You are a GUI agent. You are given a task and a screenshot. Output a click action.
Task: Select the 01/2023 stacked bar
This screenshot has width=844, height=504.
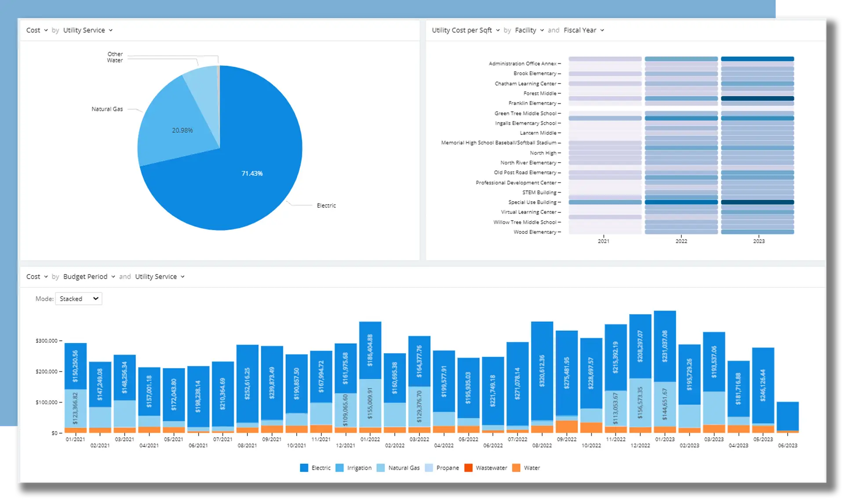(x=665, y=347)
